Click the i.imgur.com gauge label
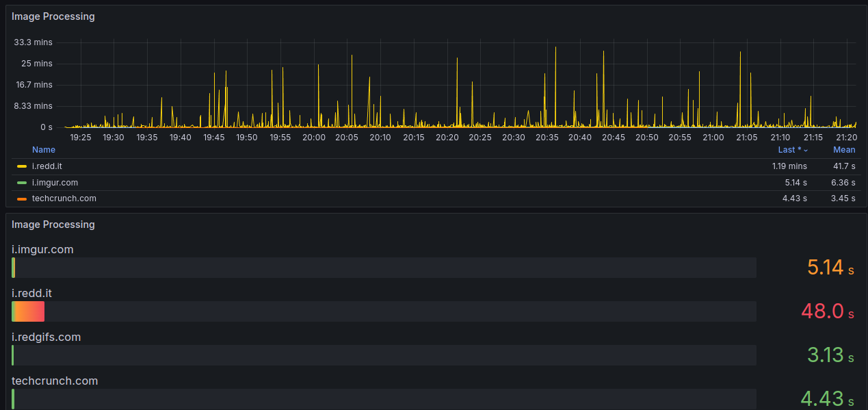The height and width of the screenshot is (410, 868). point(42,250)
